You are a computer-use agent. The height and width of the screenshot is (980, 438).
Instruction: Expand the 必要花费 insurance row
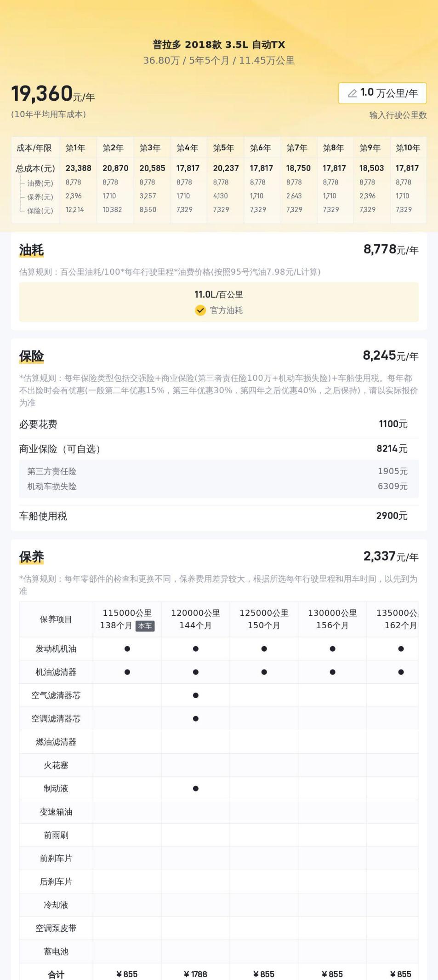tap(218, 424)
